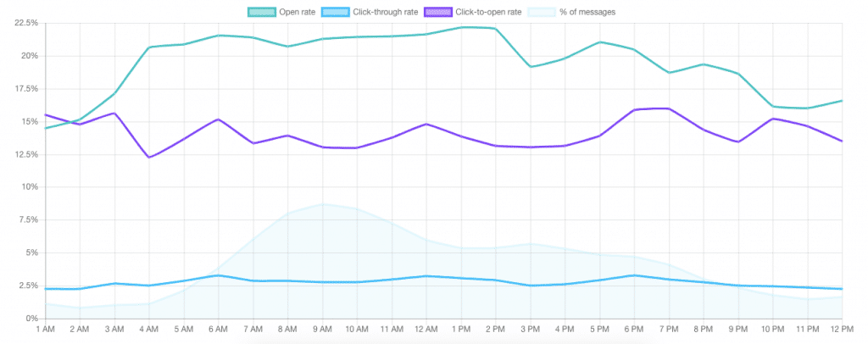Viewport: 868px width, 344px height.
Task: Select the Click-to-open rate low at 4 AM
Action: click(x=149, y=157)
